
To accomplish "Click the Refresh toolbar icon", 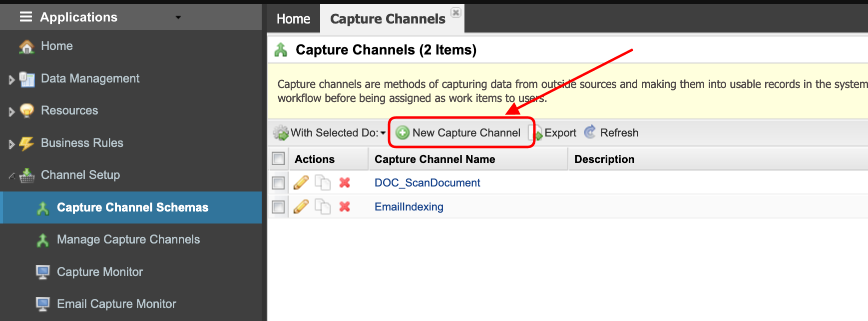I will point(590,132).
